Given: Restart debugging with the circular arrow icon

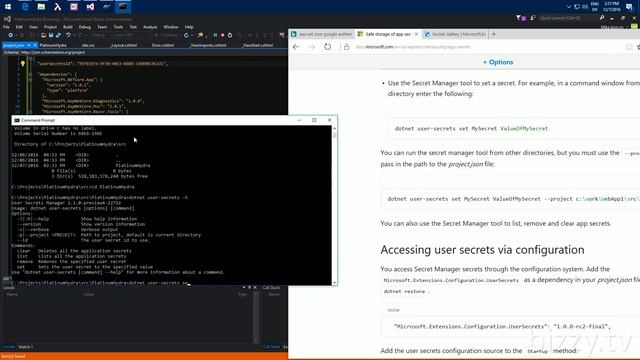Looking at the screenshot, I should pos(230,36).
